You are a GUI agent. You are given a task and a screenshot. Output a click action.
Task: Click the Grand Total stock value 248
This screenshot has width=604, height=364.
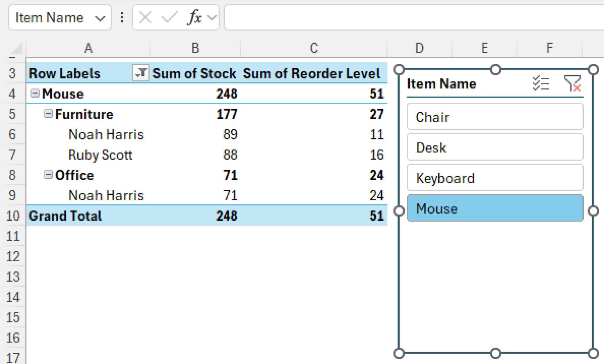pyautogui.click(x=226, y=215)
